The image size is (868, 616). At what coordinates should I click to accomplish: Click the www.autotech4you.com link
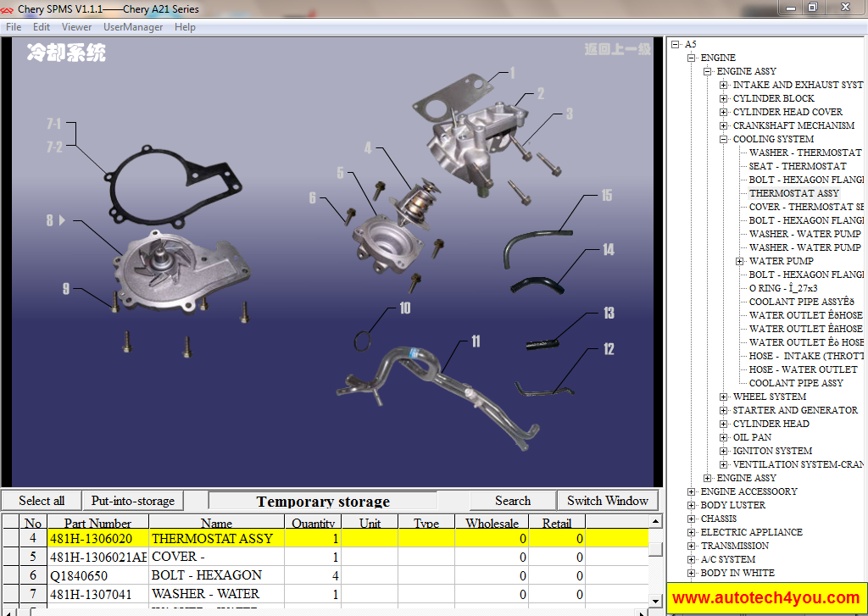[x=765, y=597]
